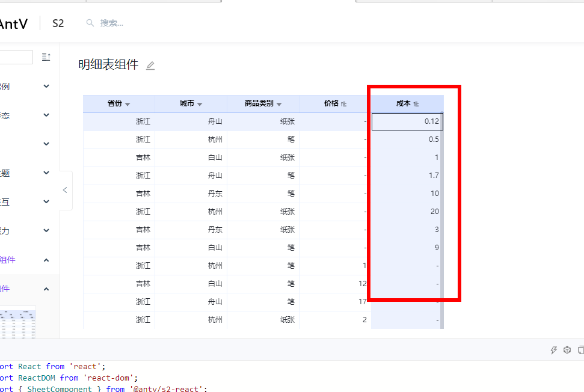Click the magnifier icon in the search bar
The image size is (584, 392).
[90, 23]
